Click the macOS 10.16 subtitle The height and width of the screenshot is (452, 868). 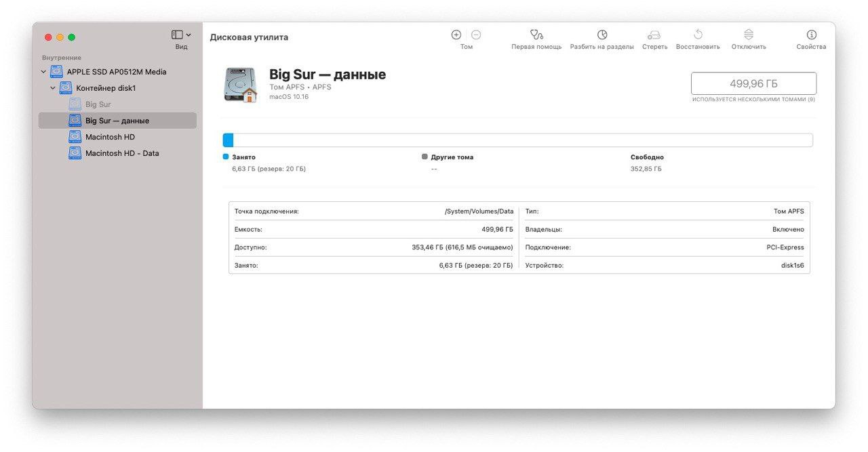[x=289, y=97]
